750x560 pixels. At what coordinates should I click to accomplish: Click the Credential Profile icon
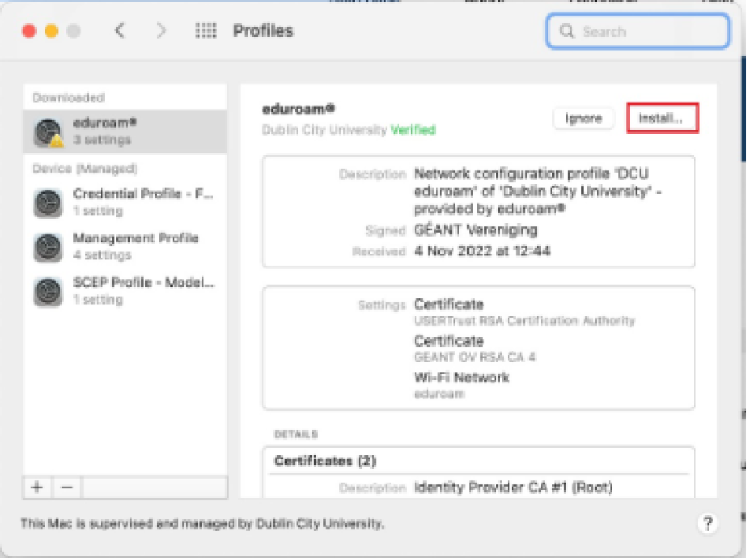(48, 203)
